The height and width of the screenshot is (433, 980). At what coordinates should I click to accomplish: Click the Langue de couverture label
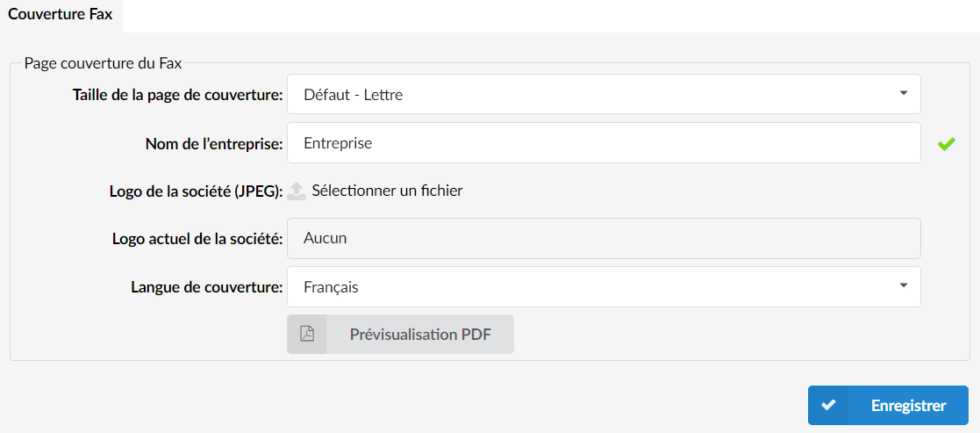pyautogui.click(x=208, y=288)
